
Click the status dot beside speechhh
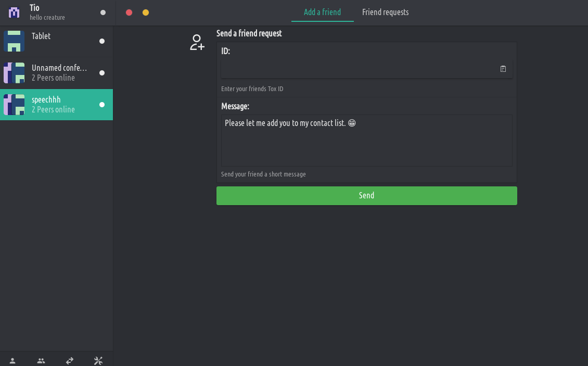[102, 105]
